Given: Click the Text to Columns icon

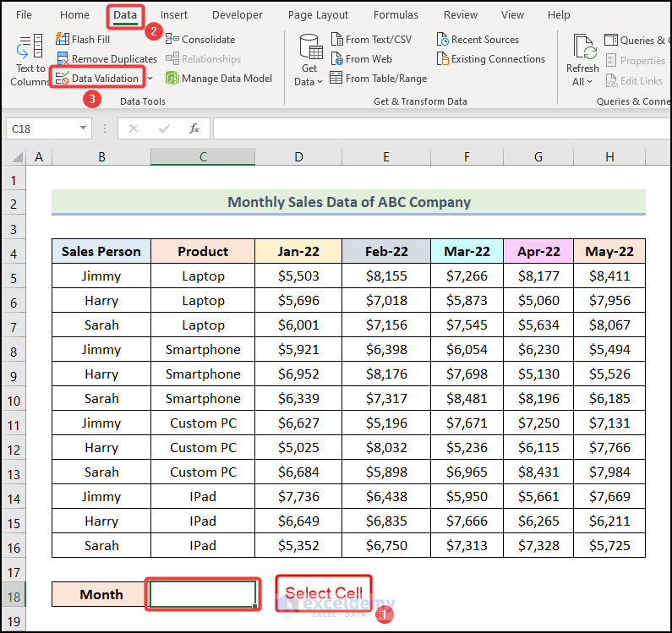Looking at the screenshot, I should (x=30, y=48).
